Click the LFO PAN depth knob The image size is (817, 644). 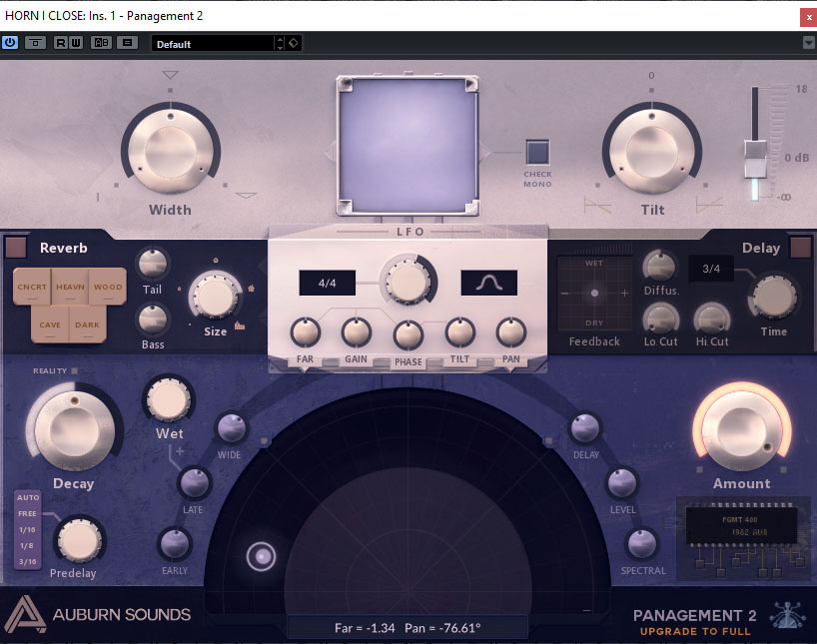tap(511, 332)
